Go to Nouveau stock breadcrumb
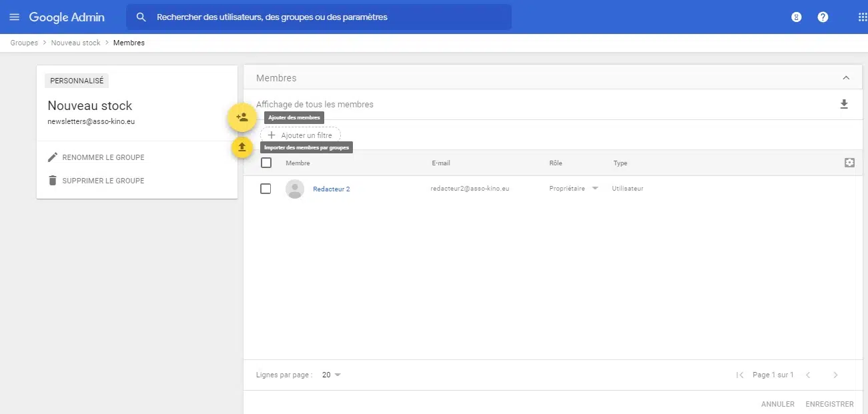Screen dimensions: 868x414 coord(75,43)
